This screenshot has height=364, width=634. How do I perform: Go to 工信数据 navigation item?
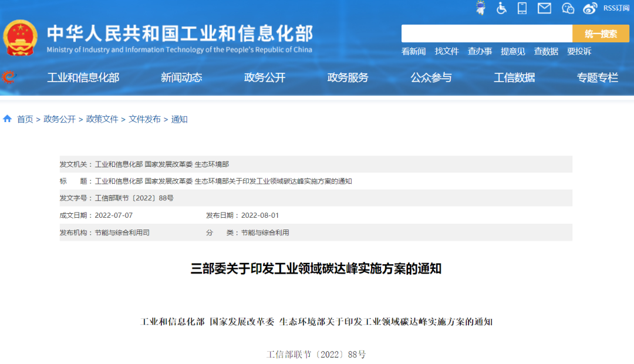pos(514,77)
